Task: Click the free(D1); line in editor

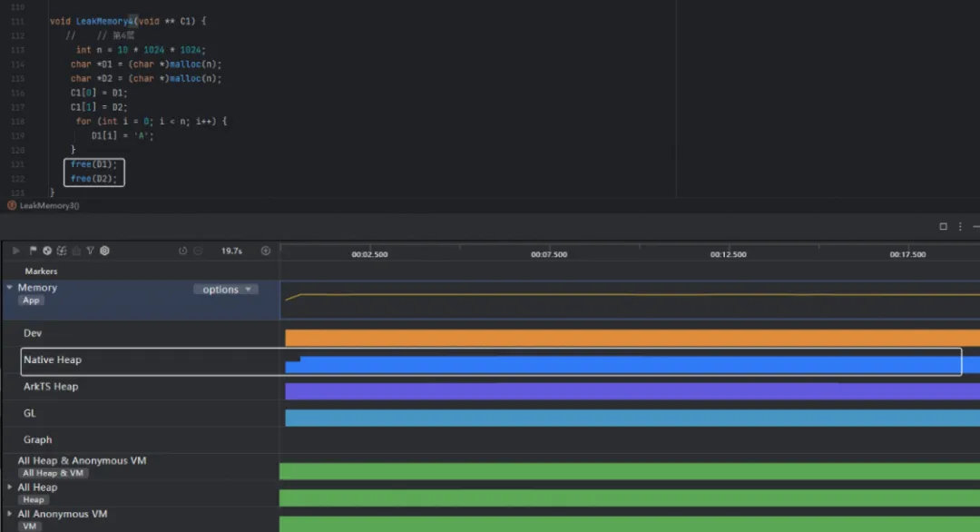Action: tap(93, 164)
